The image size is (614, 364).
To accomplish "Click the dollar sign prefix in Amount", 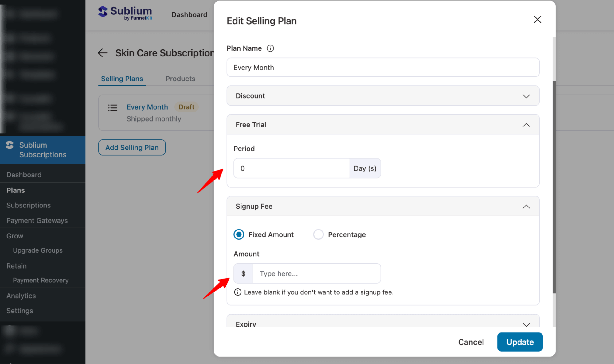I will click(243, 273).
